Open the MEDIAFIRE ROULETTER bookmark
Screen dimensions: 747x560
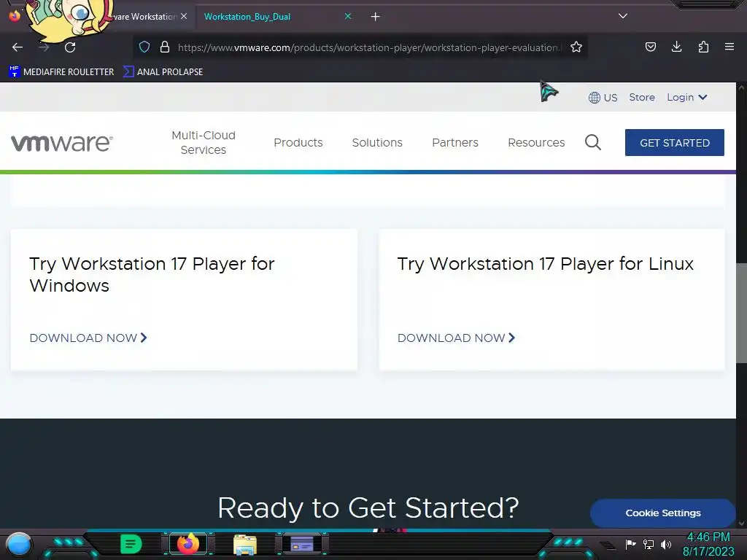pyautogui.click(x=61, y=72)
